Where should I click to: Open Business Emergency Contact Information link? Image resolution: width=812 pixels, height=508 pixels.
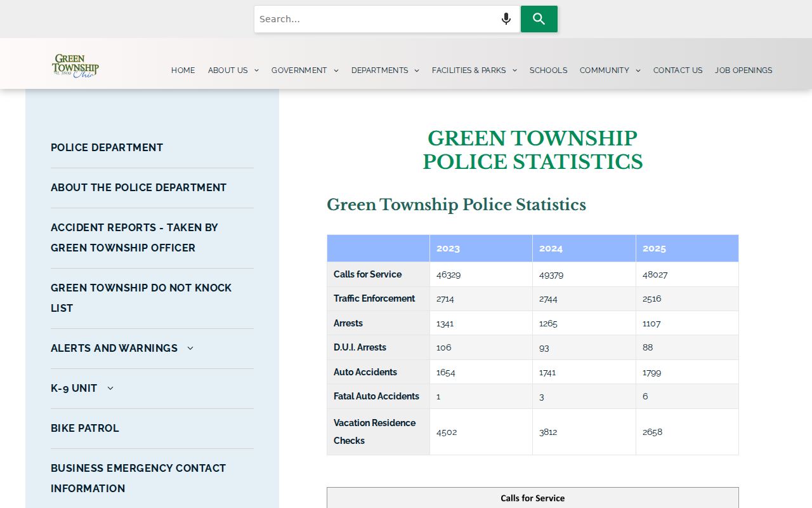tap(138, 478)
